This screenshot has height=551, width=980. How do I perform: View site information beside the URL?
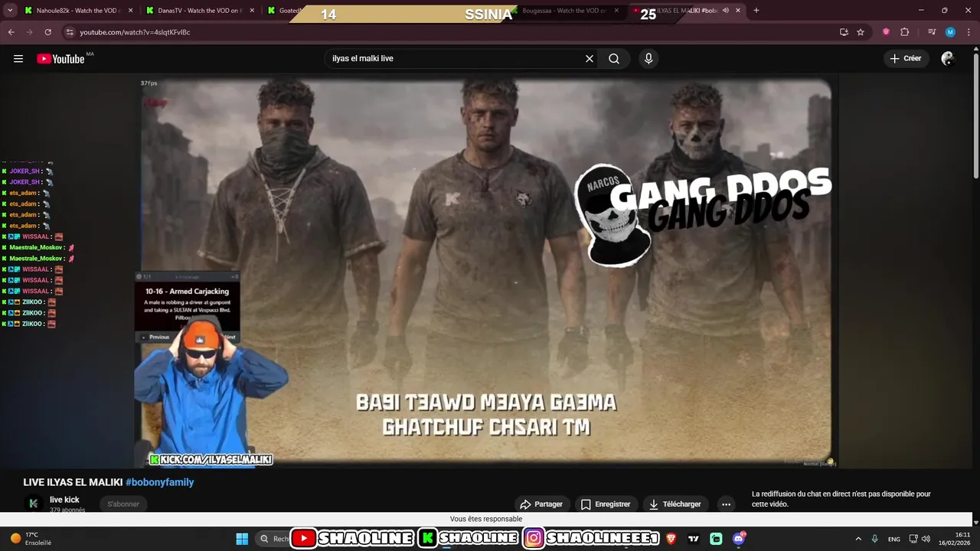(x=70, y=32)
